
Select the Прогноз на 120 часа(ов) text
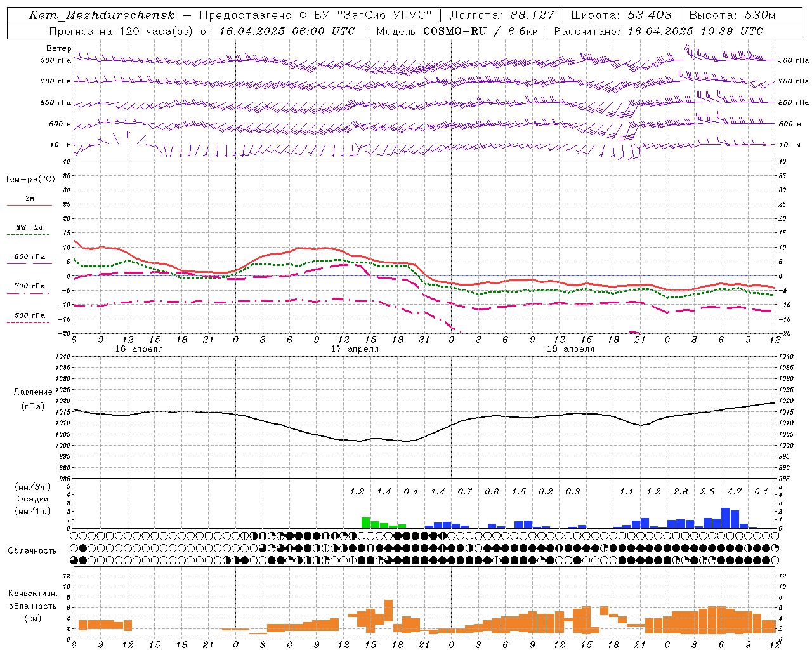tap(122, 31)
